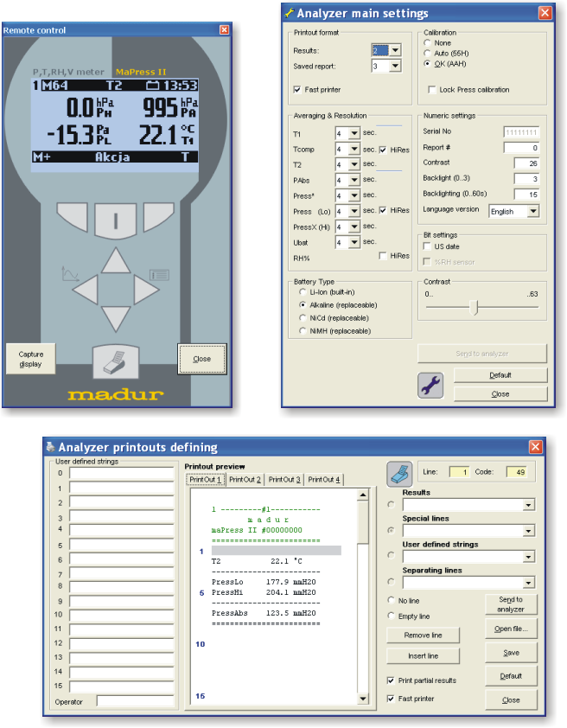Open the Ubat averaging dropdown
The image size is (567, 728).
(x=354, y=242)
